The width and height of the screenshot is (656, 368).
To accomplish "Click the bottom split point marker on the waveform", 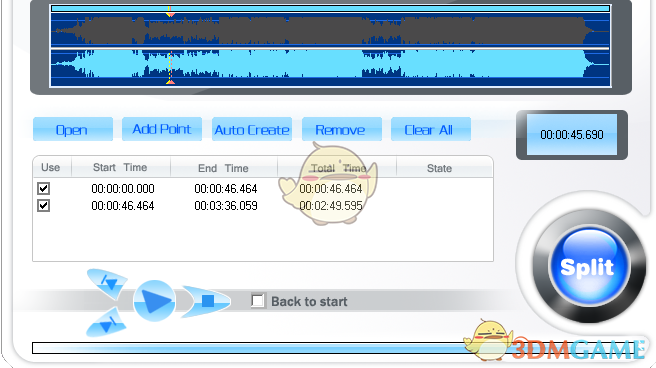I will pyautogui.click(x=170, y=82).
